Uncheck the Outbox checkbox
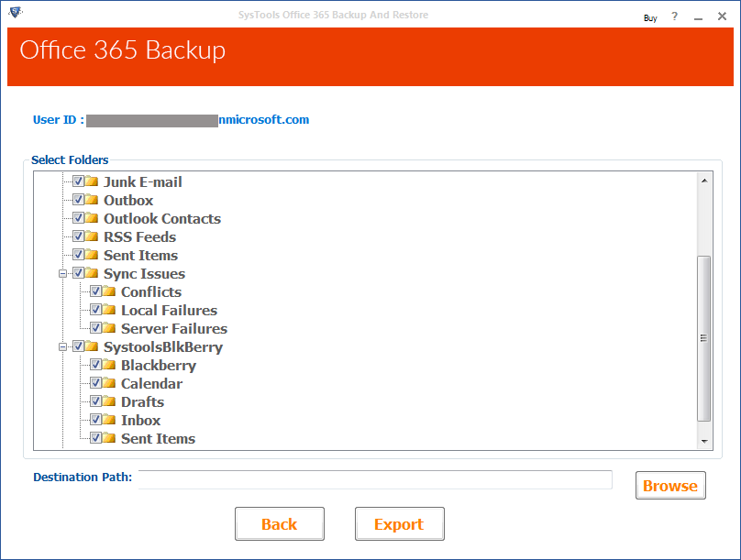Screen dimensions: 741x560 [x=79, y=200]
